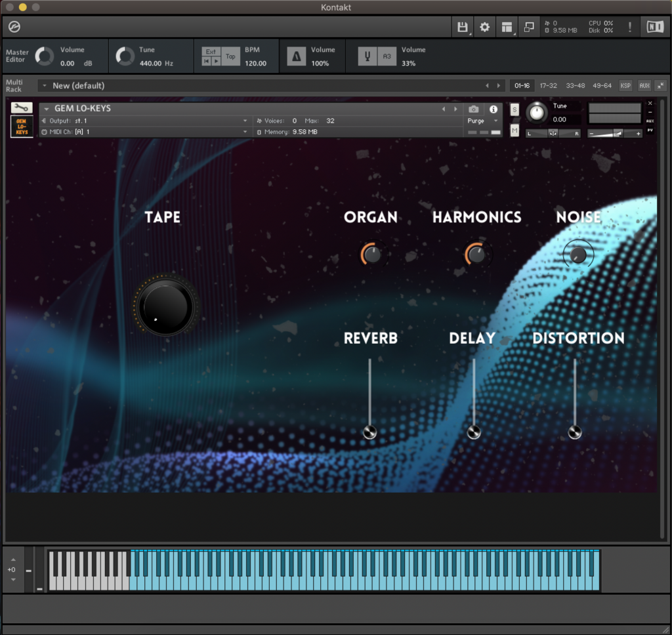
Task: Click the instrument Tune knob
Action: [537, 113]
